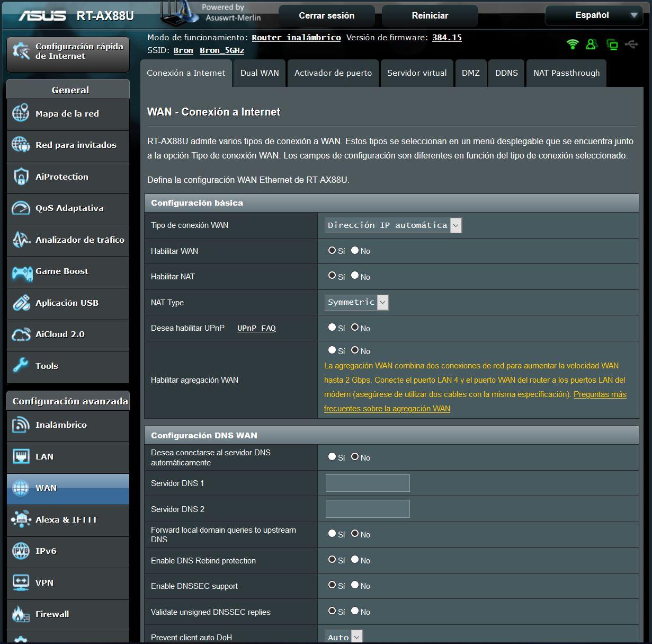This screenshot has height=644, width=652.
Task: Click the Reiniciar button
Action: [430, 16]
